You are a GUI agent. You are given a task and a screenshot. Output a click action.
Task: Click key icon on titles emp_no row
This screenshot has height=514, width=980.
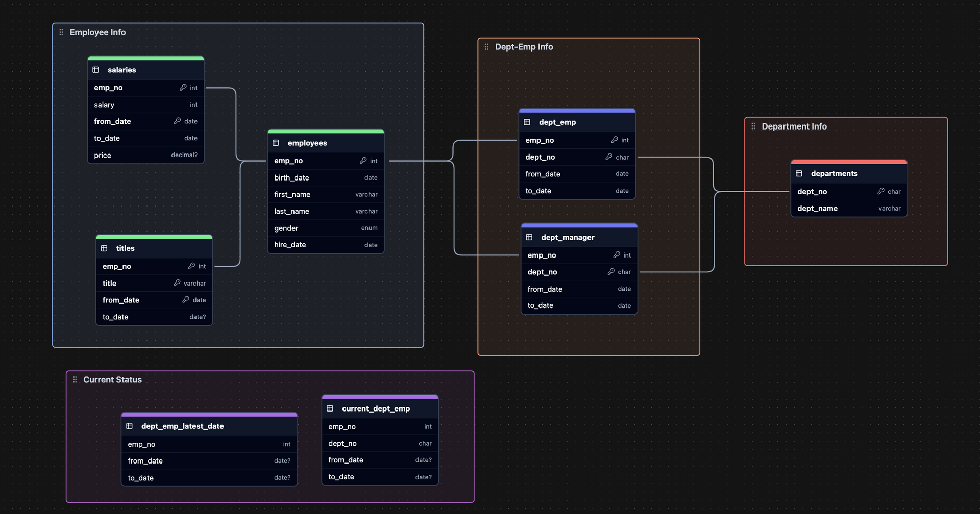click(191, 266)
